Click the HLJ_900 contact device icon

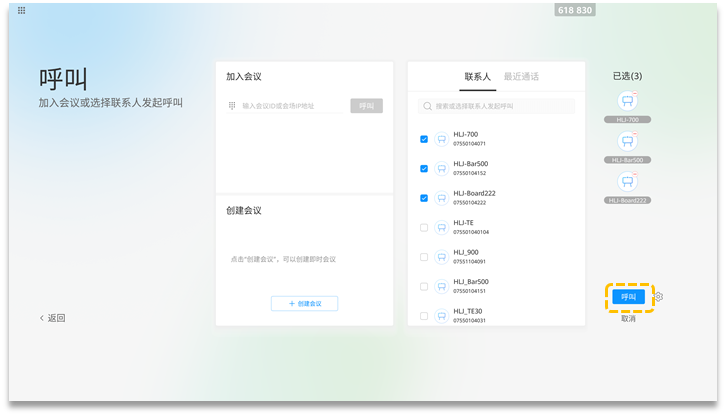click(441, 257)
